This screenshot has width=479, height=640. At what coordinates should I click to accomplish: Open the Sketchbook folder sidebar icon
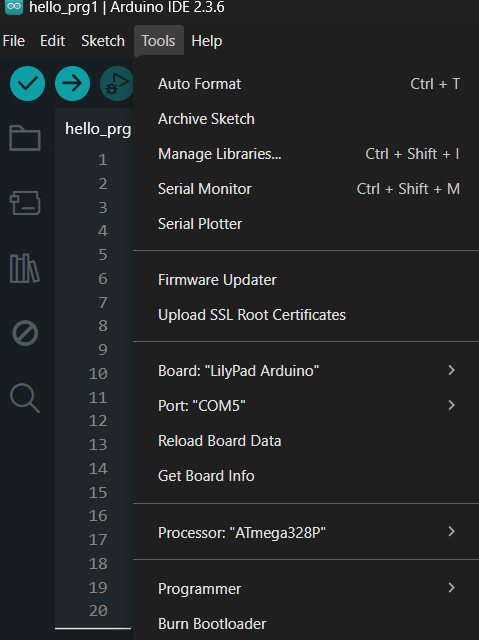tap(25, 138)
